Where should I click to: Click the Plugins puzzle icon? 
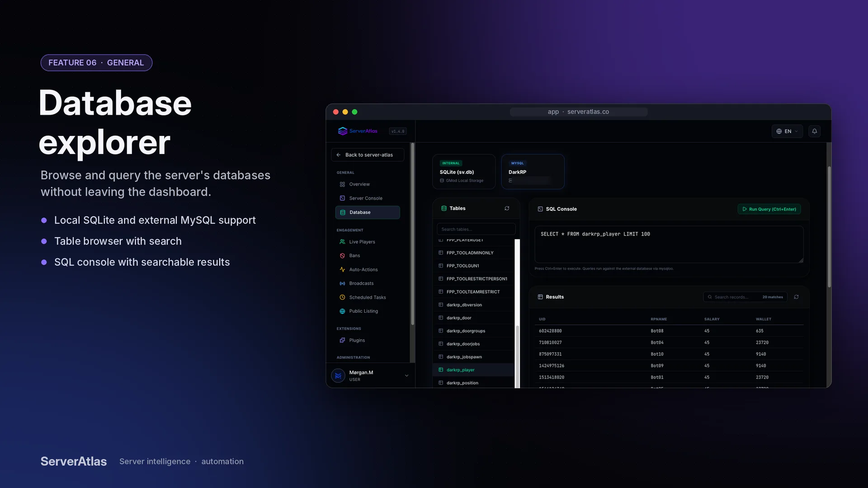coord(342,340)
